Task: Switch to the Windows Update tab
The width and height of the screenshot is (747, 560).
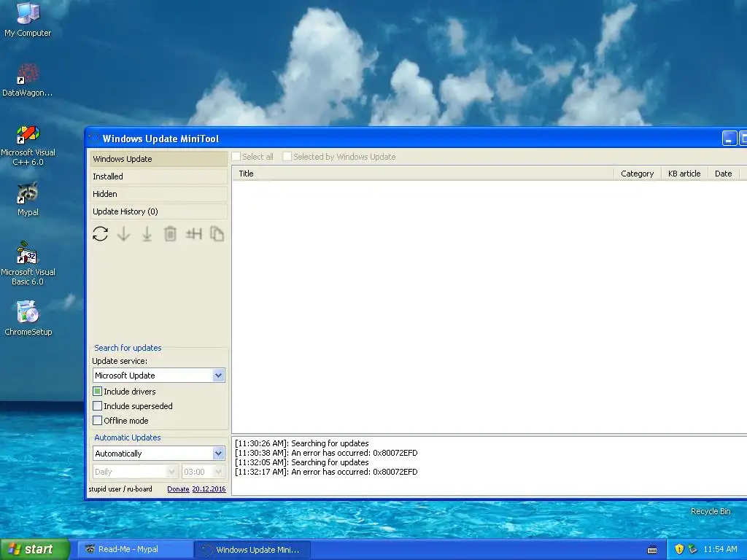Action: pos(158,159)
